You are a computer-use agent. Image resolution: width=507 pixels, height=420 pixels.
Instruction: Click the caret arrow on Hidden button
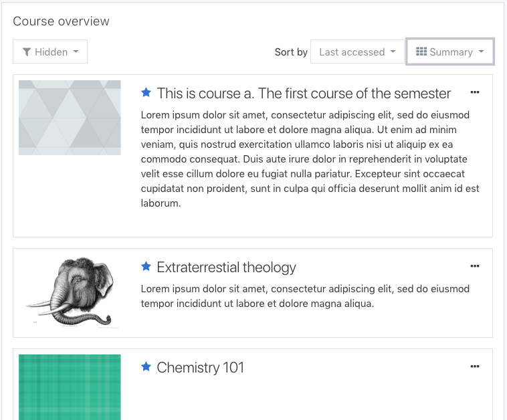[76, 51]
